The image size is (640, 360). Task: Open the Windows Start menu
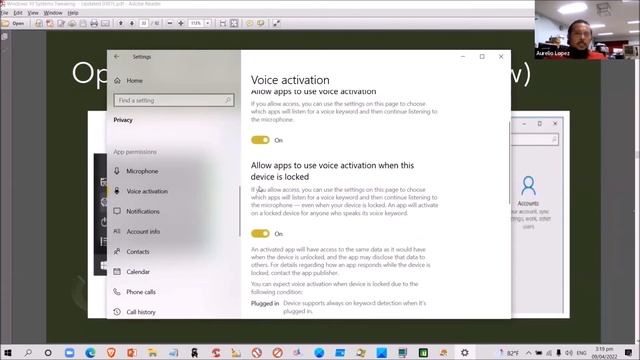pos(8,353)
